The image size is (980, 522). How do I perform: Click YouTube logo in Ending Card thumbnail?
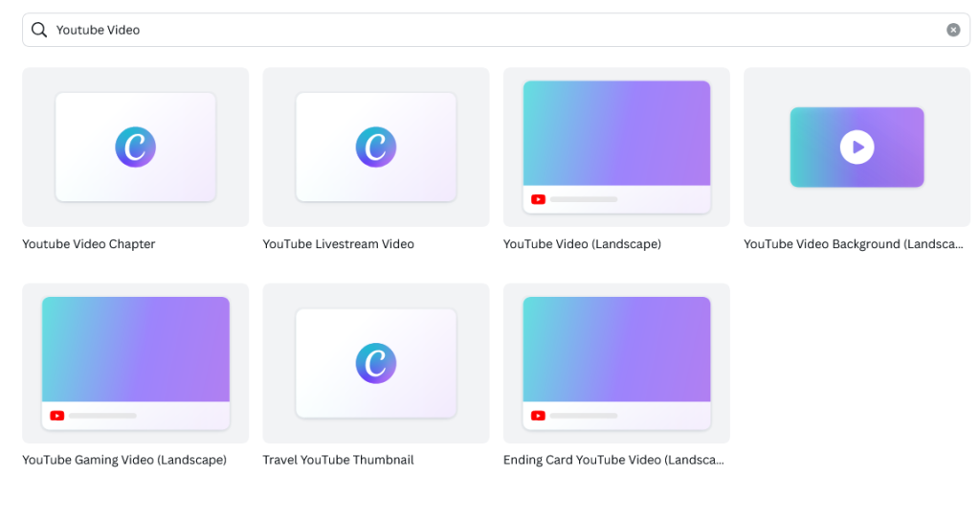tap(538, 416)
